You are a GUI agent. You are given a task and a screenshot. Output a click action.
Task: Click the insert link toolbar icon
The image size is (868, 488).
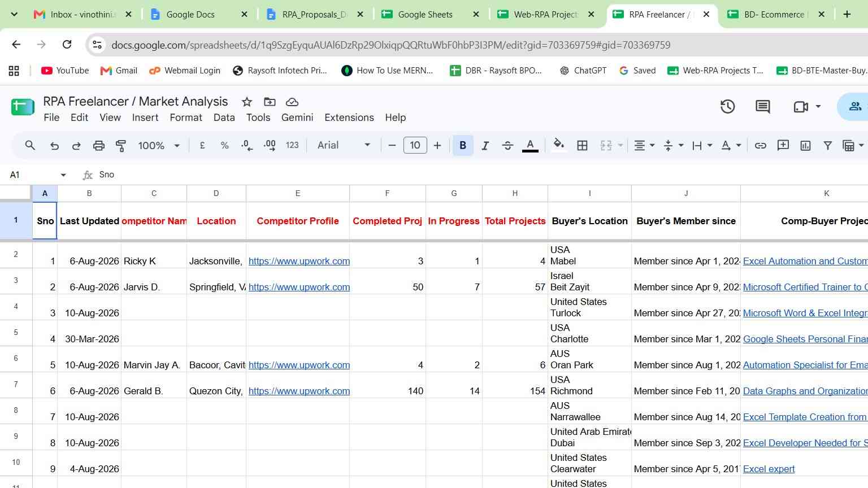[761, 146]
